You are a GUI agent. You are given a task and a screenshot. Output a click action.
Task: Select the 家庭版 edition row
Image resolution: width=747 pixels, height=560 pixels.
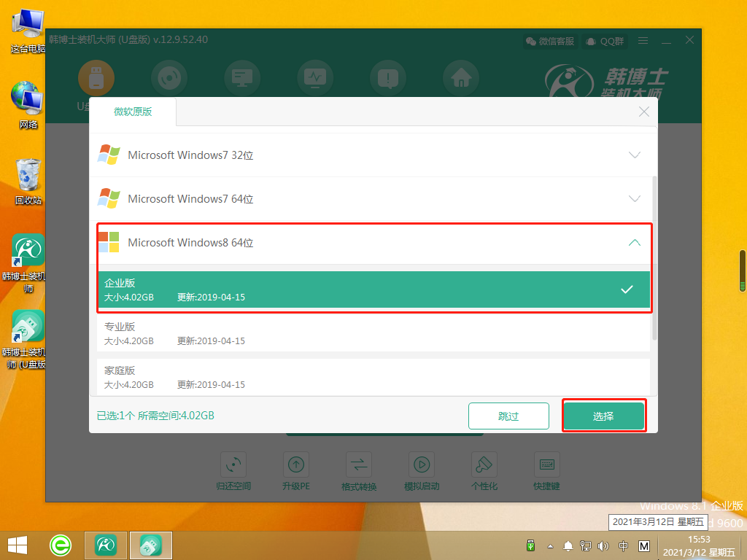point(373,377)
